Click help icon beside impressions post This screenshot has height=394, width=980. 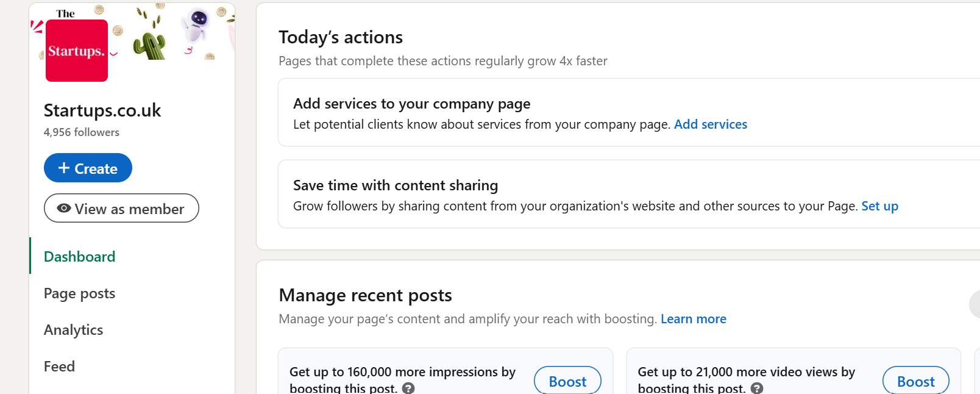(408, 388)
